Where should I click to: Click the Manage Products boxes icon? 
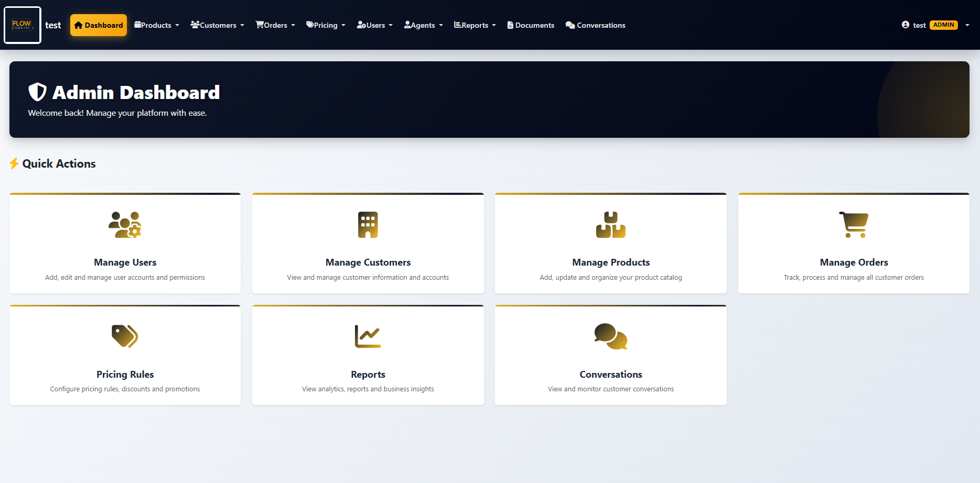[610, 225]
